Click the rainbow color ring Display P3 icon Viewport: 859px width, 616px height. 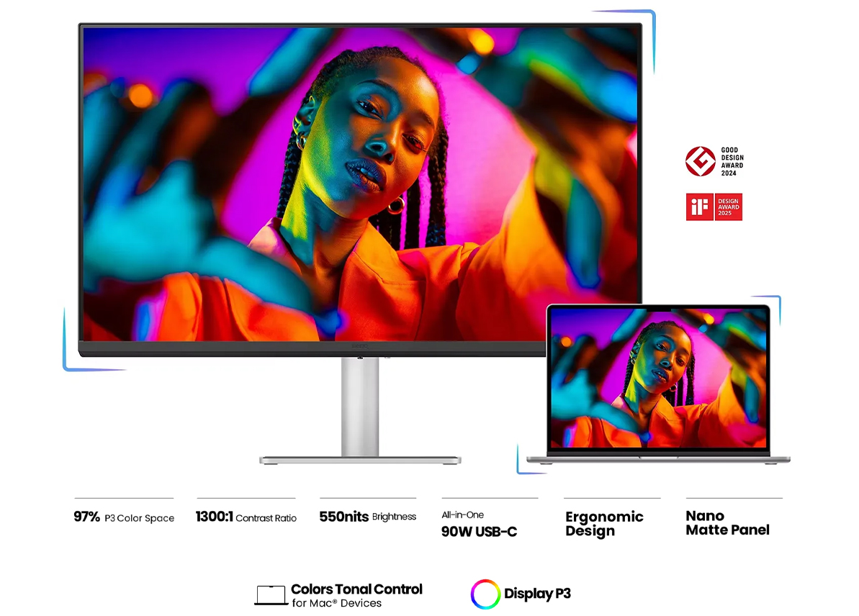coord(485,594)
